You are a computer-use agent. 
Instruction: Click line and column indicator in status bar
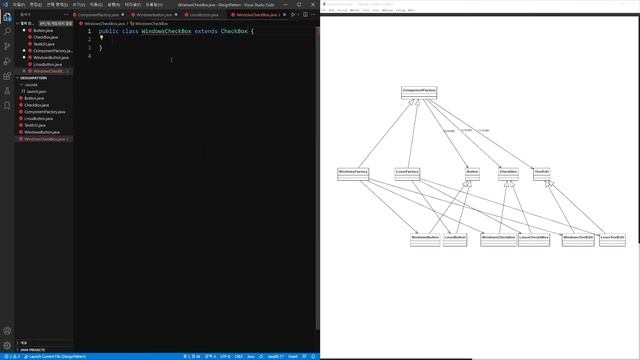(192, 357)
